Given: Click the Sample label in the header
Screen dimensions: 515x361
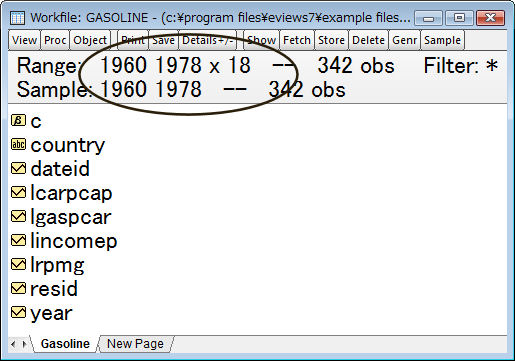Looking at the screenshot, I should [x=54, y=89].
